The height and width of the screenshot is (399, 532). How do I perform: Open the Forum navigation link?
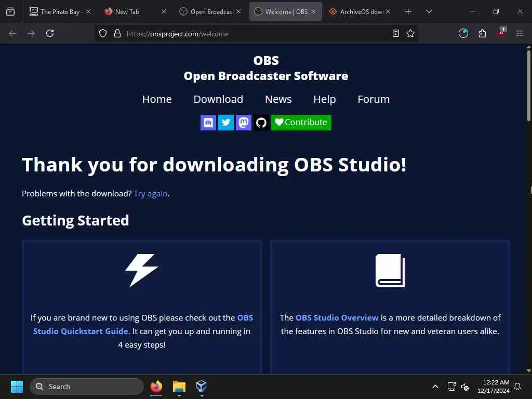374,99
